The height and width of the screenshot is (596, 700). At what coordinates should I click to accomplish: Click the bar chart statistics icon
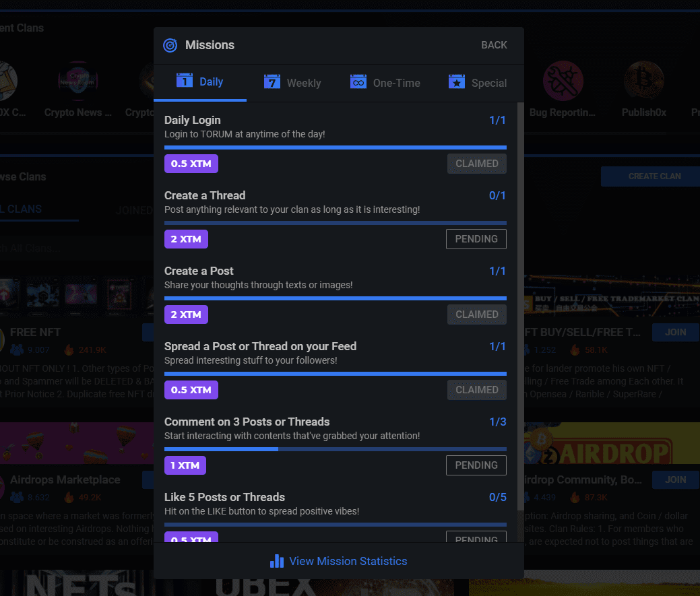(x=277, y=561)
